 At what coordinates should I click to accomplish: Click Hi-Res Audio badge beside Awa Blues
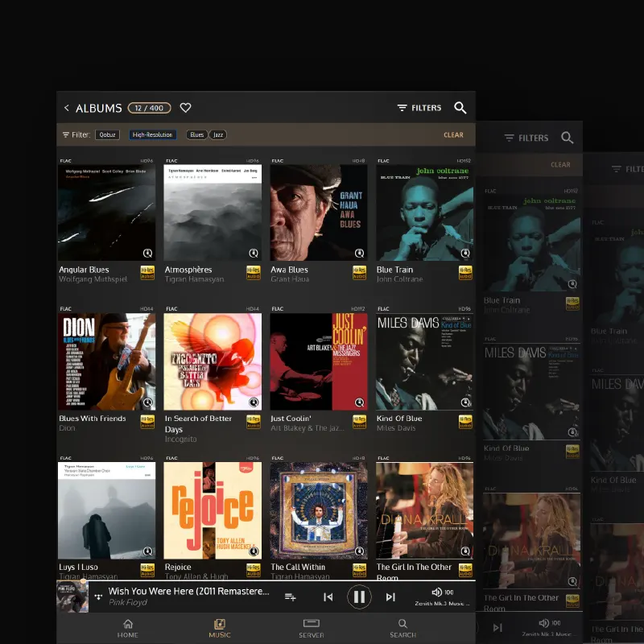click(x=359, y=273)
